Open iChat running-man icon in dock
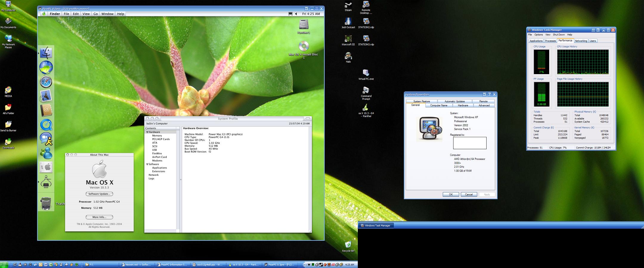The image size is (644, 268). tap(46, 139)
